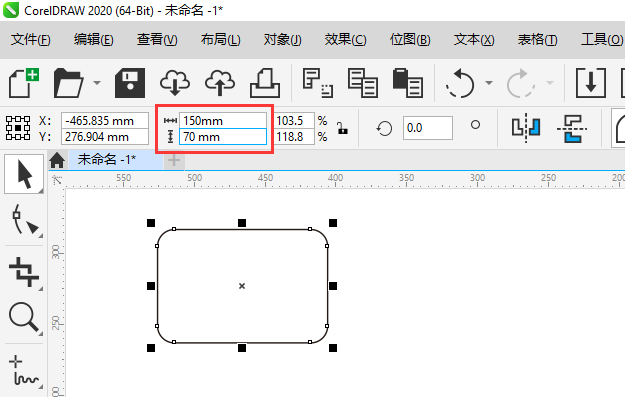Click the horizontal scale 103.5 field

(294, 120)
